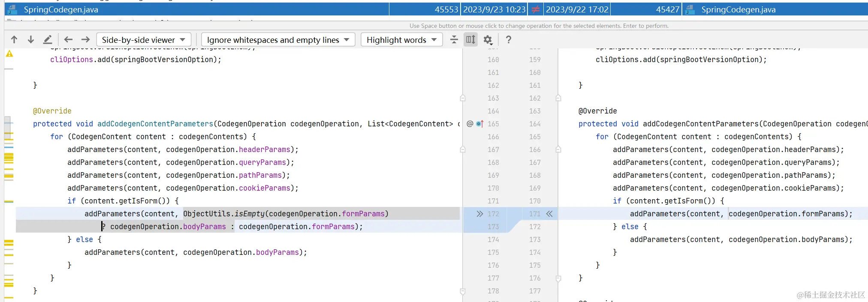The width and height of the screenshot is (868, 302).
Task: Click right file size 45427
Action: (668, 9)
